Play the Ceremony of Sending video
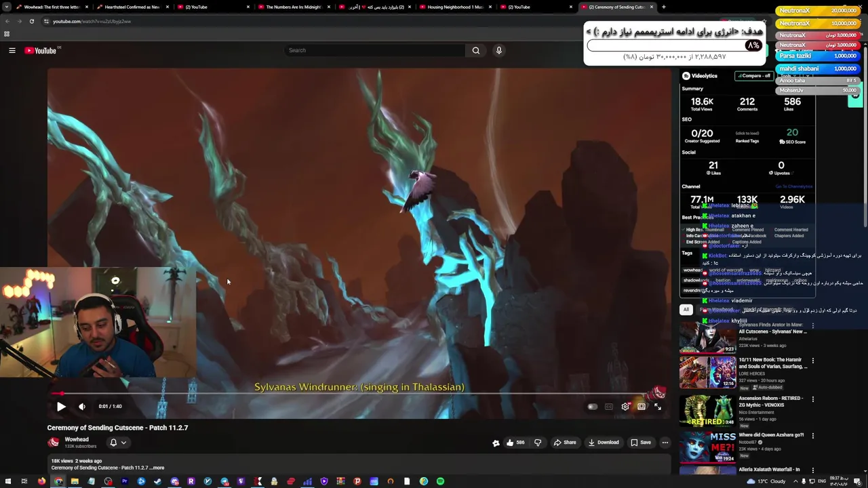Screen dimensions: 868x488 coord(61,407)
